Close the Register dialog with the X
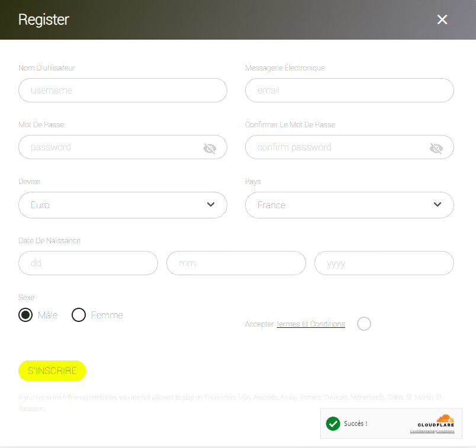Viewport: 476px width, 448px height. click(442, 20)
